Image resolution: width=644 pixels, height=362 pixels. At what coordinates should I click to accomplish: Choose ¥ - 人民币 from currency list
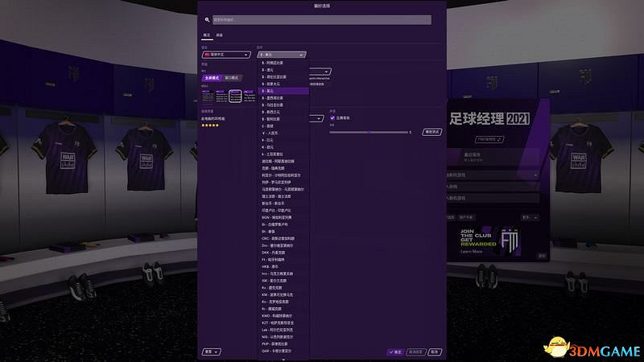tap(274, 132)
